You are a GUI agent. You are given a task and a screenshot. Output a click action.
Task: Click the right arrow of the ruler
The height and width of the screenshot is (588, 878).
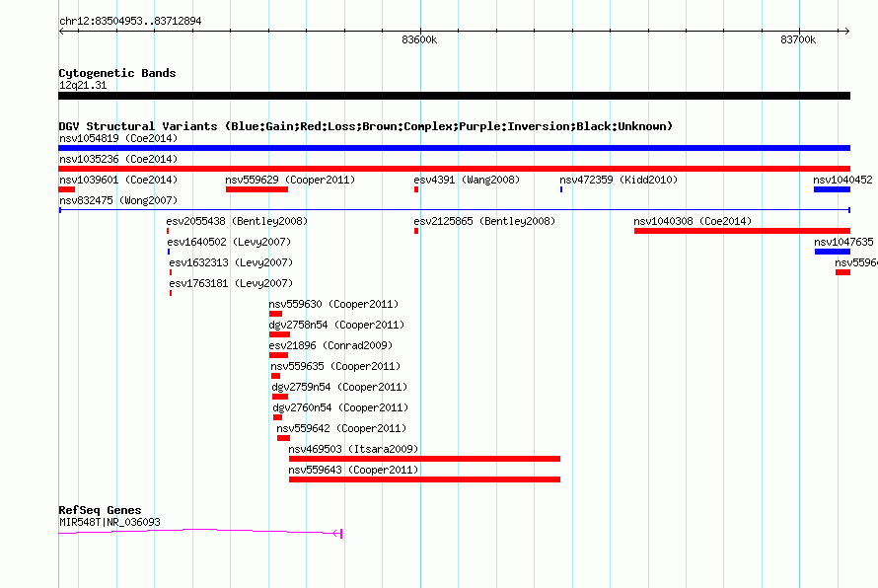pyautogui.click(x=847, y=31)
